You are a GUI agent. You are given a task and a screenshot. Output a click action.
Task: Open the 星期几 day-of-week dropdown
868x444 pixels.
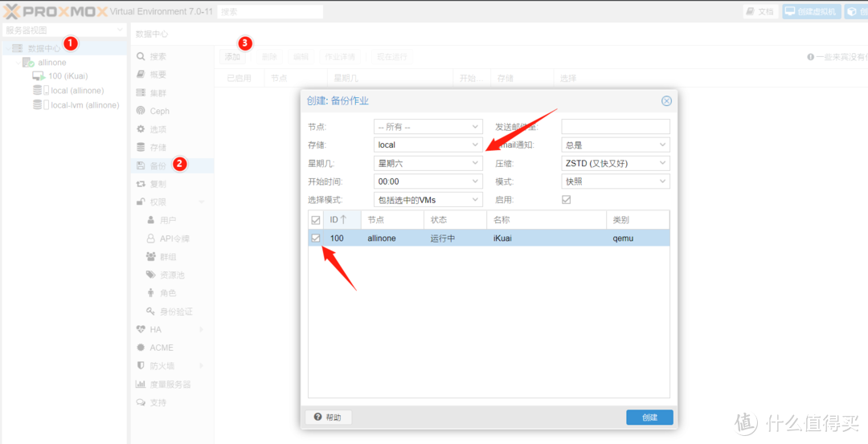[428, 163]
